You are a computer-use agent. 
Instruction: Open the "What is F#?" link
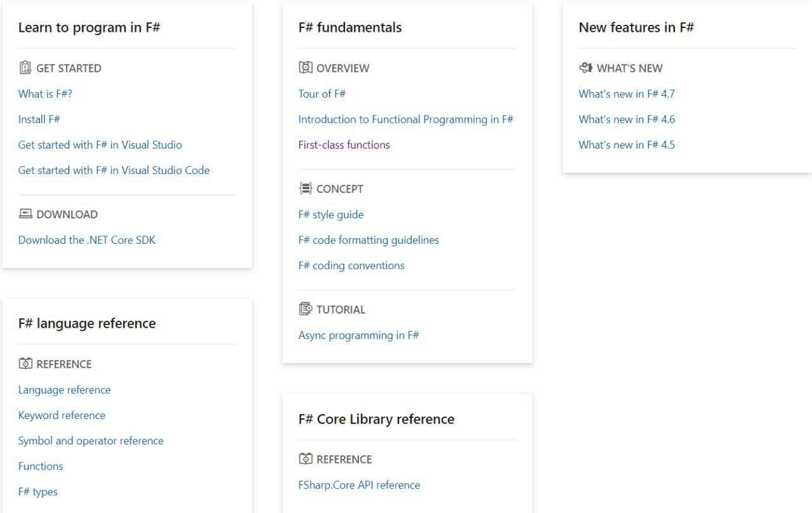click(x=45, y=94)
